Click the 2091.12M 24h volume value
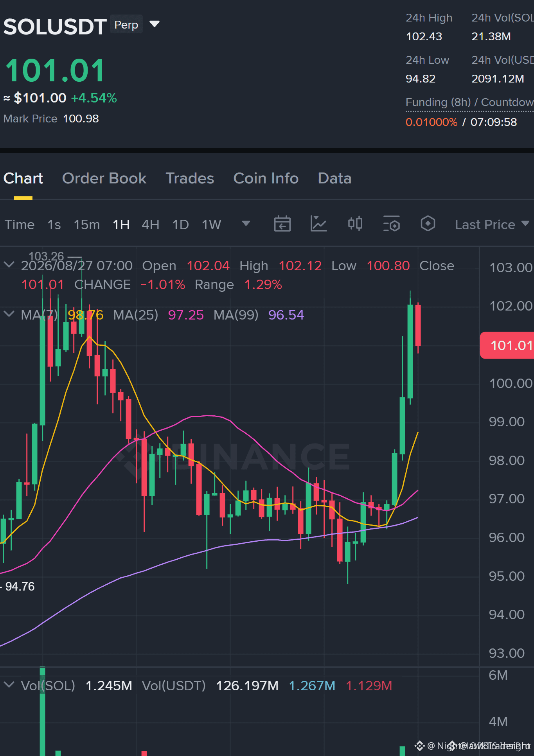This screenshot has height=756, width=534. point(498,79)
